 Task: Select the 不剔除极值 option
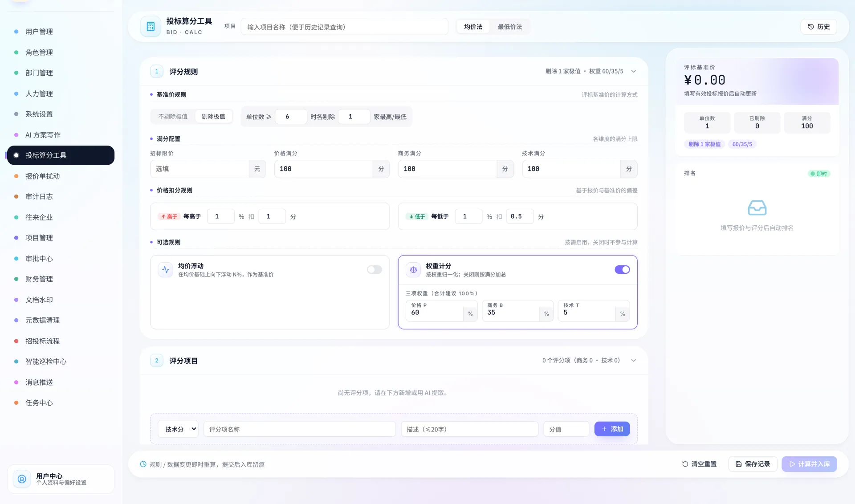coord(173,117)
